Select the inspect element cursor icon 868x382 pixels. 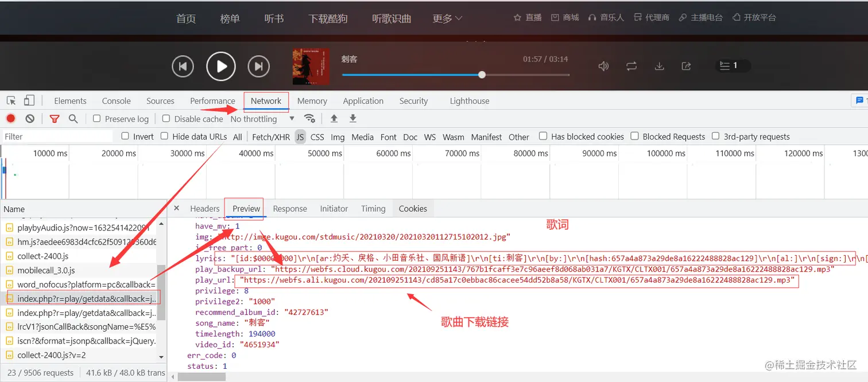pos(11,101)
